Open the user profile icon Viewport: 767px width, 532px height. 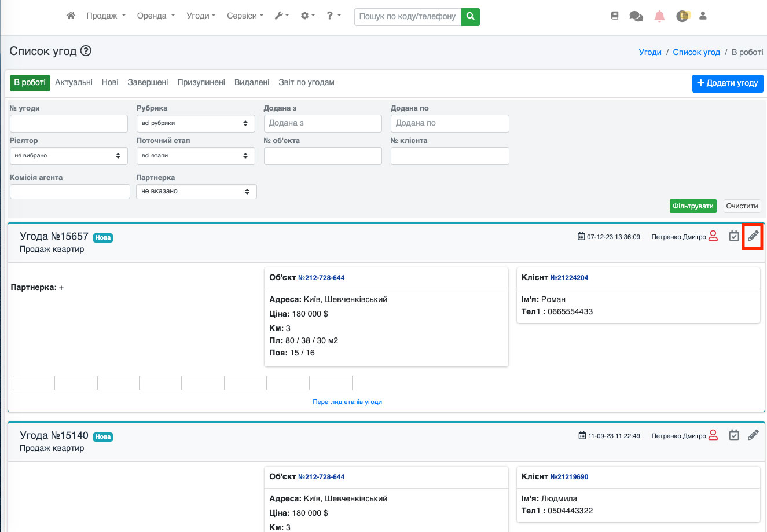pyautogui.click(x=703, y=16)
